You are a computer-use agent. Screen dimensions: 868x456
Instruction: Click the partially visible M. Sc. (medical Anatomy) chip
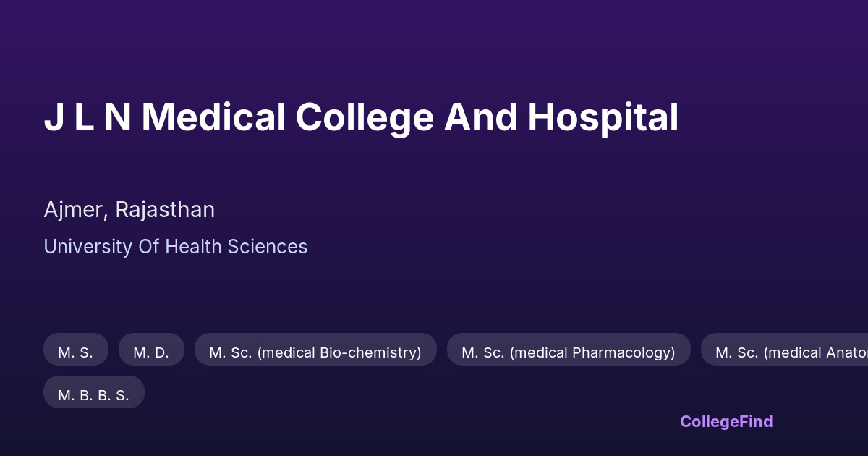[785, 352]
